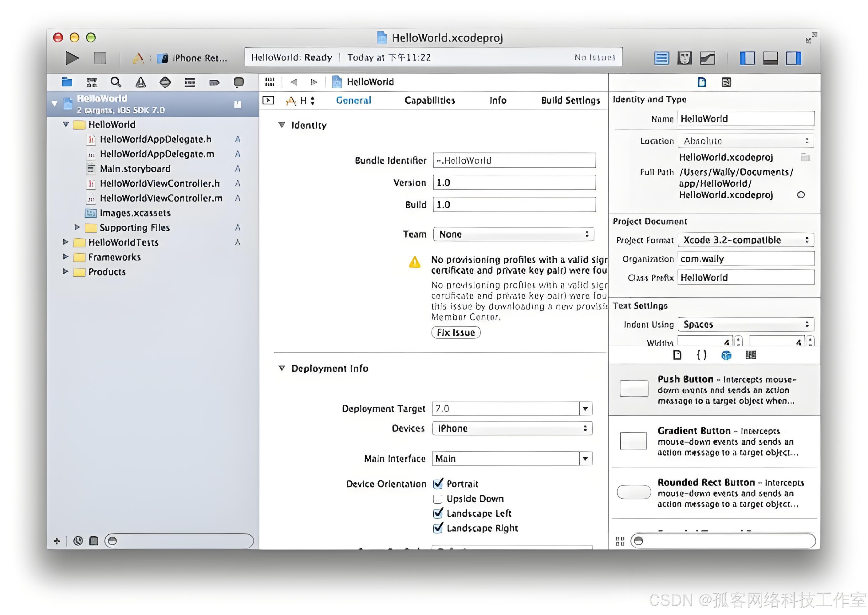Switch to the General tab
The width and height of the screenshot is (868, 615).
pyautogui.click(x=353, y=100)
